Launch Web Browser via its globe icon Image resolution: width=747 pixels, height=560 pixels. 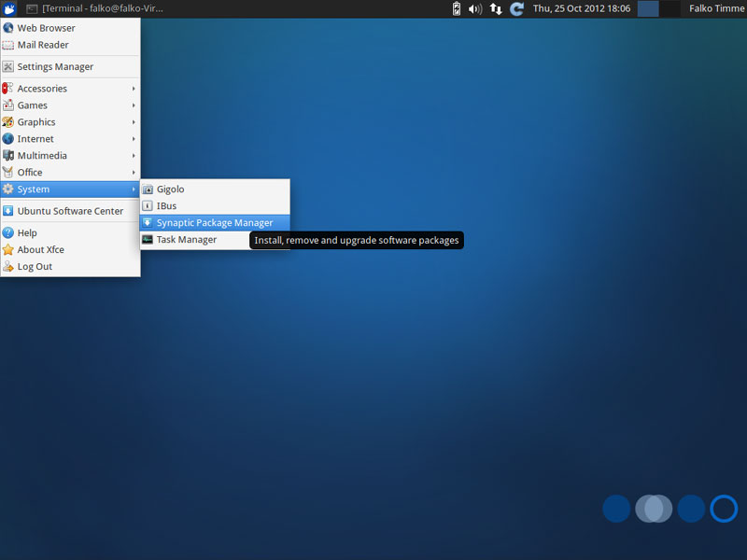8,28
